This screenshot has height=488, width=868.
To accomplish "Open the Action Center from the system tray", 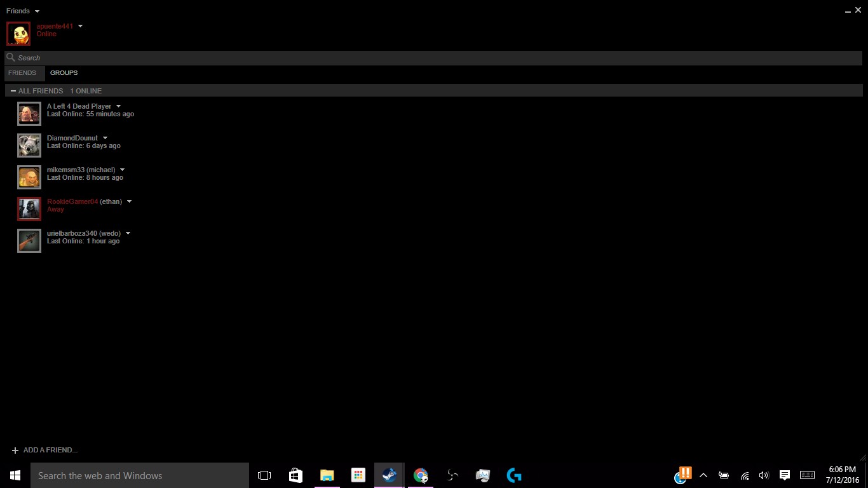I will pyautogui.click(x=784, y=475).
